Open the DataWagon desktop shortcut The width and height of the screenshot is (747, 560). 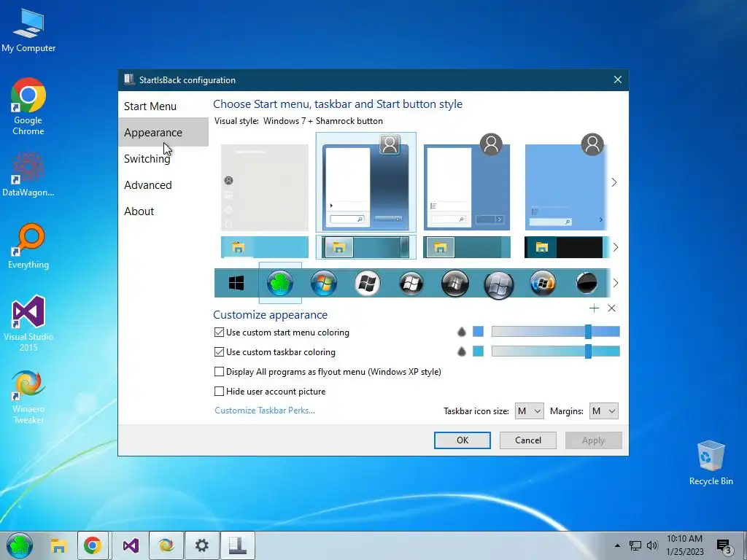click(28, 174)
